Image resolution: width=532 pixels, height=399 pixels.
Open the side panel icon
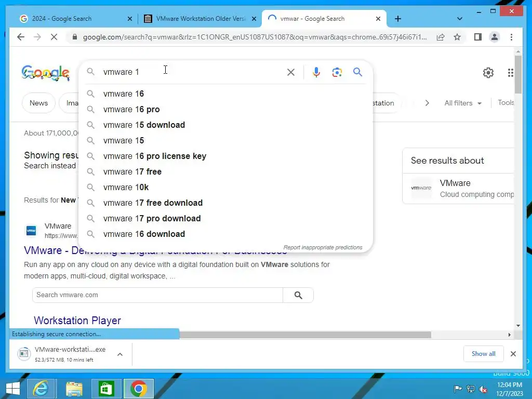tap(478, 37)
